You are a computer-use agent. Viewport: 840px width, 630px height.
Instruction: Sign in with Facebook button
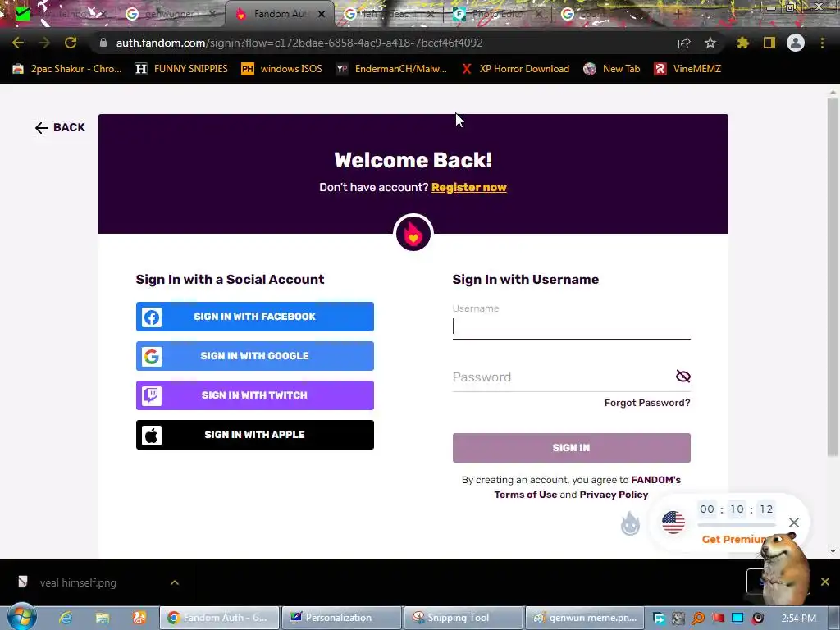coord(255,317)
